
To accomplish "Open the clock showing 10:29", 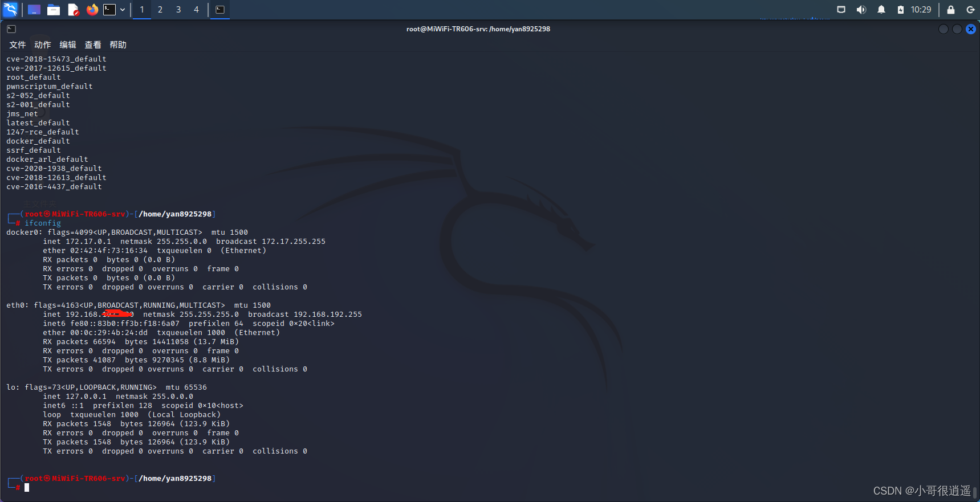I will pyautogui.click(x=921, y=10).
